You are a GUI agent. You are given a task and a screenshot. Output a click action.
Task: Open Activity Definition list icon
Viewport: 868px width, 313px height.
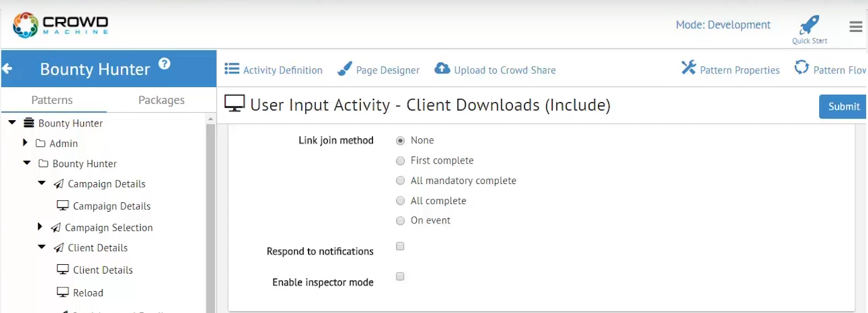[232, 69]
